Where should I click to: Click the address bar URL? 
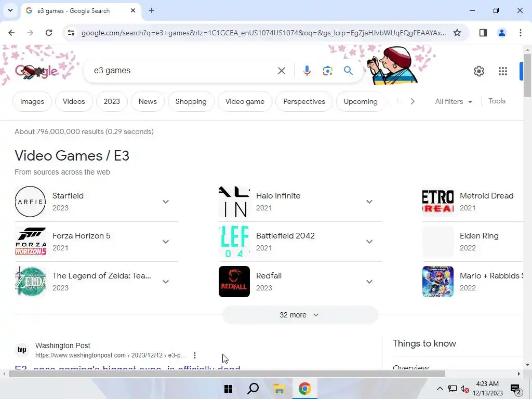click(263, 33)
